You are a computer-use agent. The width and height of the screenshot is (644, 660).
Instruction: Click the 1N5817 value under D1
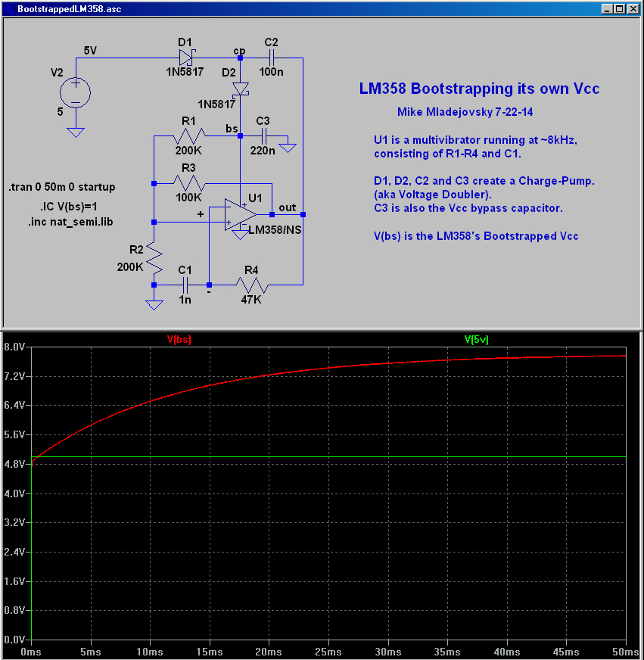click(185, 72)
